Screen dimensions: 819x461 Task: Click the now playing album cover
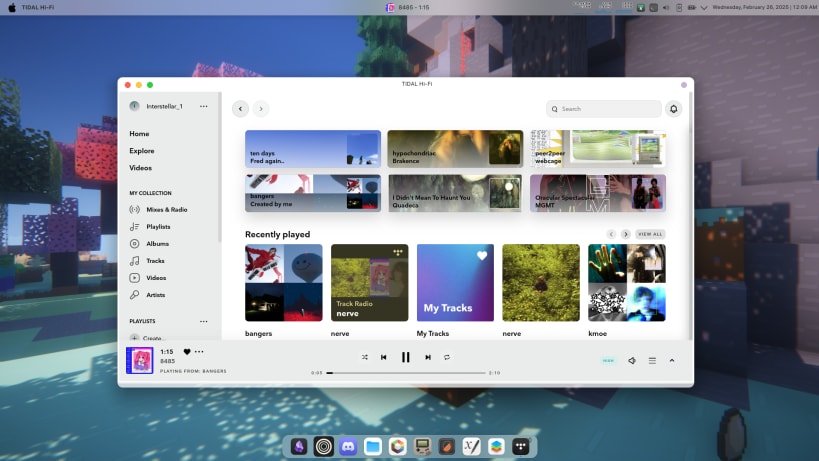click(139, 360)
